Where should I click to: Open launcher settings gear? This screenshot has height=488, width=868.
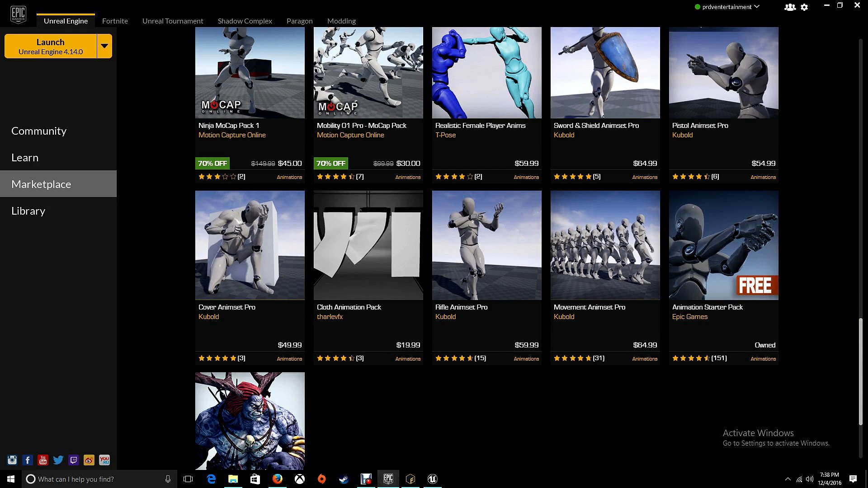pyautogui.click(x=804, y=7)
